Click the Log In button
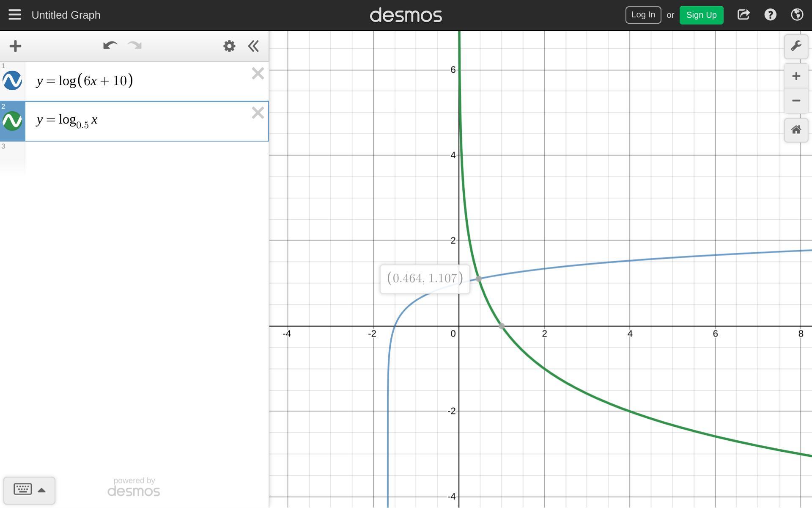 [x=643, y=15]
